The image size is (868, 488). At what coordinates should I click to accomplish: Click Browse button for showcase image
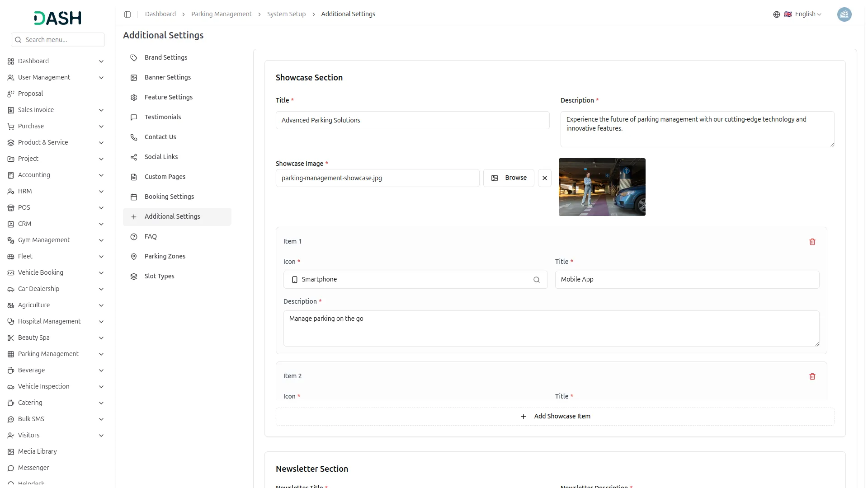click(x=509, y=178)
